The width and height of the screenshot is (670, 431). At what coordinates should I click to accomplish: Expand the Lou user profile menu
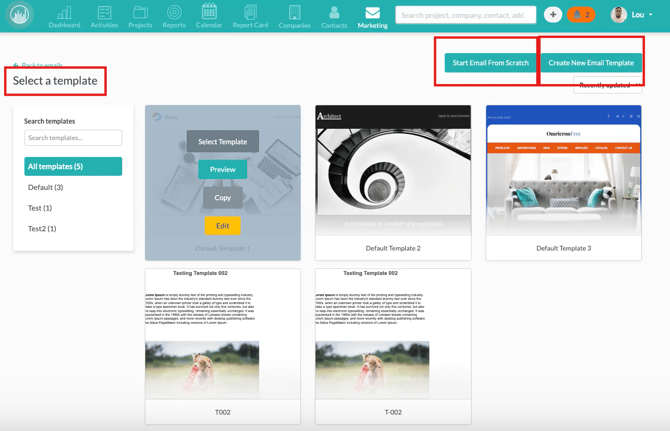coord(633,15)
